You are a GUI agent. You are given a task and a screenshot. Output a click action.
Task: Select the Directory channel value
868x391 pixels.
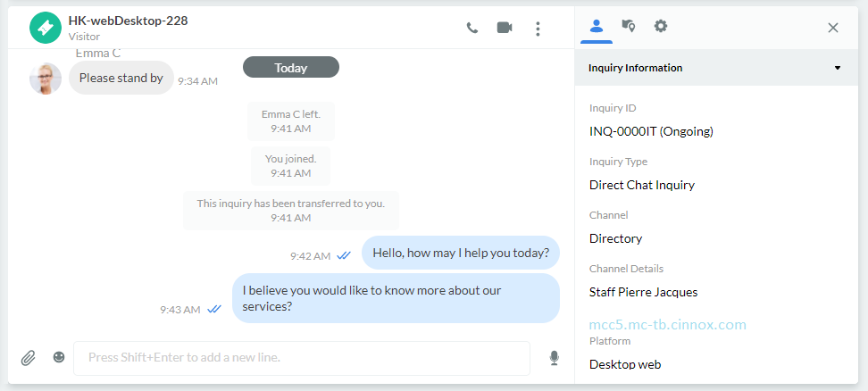pos(615,238)
